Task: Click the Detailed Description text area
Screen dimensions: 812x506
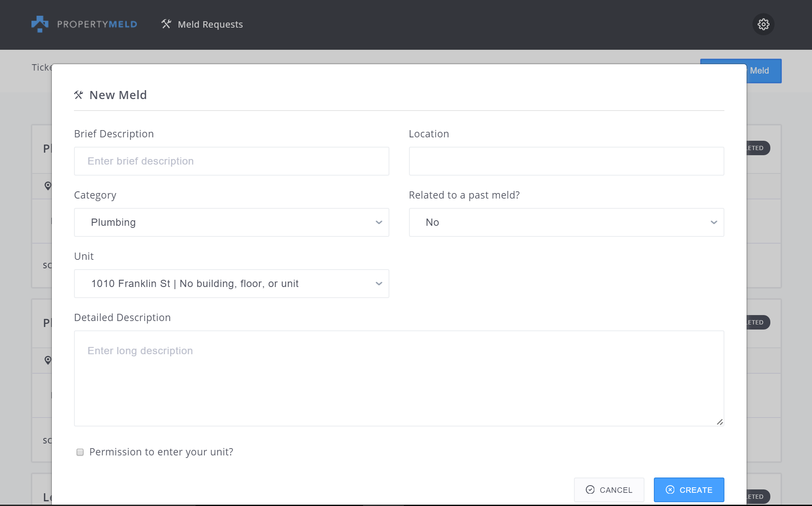Action: tap(398, 378)
